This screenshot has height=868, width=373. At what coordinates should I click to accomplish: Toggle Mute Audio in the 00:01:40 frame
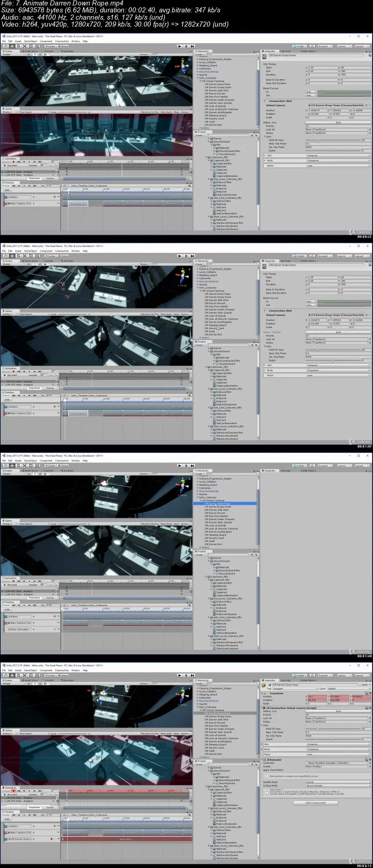(x=166, y=524)
